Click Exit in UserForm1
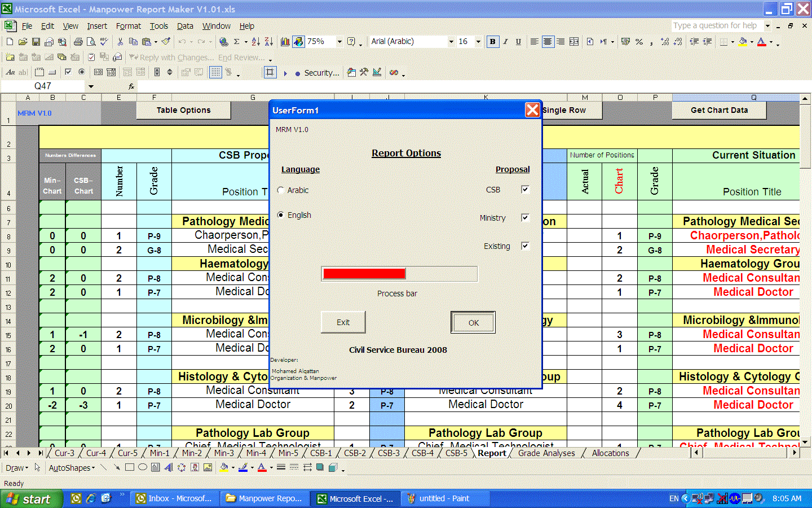Viewport: 812px width, 508px height. point(343,322)
